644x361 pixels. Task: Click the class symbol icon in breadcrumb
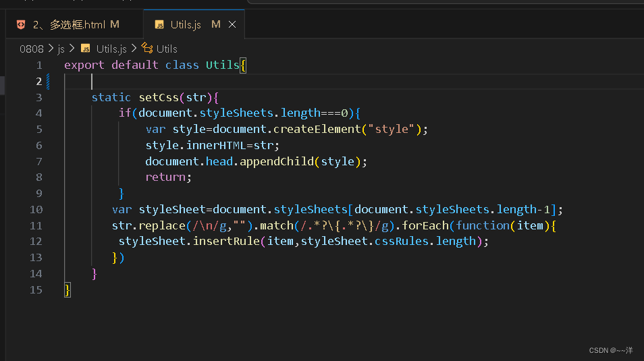[147, 48]
